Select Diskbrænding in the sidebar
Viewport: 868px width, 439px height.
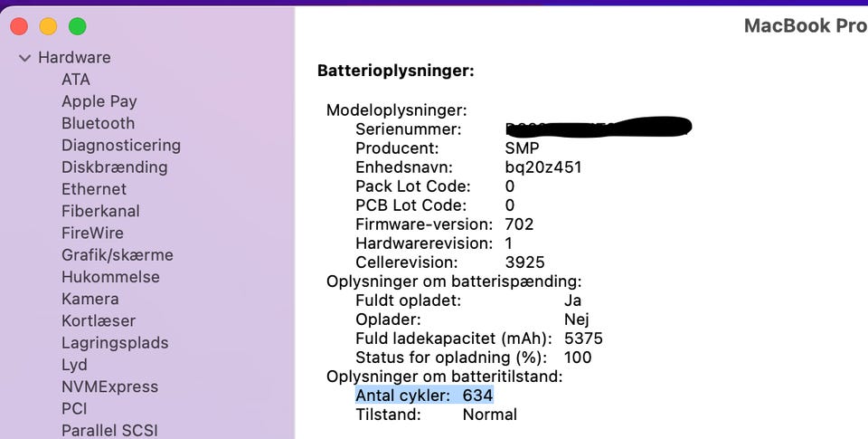click(x=114, y=167)
